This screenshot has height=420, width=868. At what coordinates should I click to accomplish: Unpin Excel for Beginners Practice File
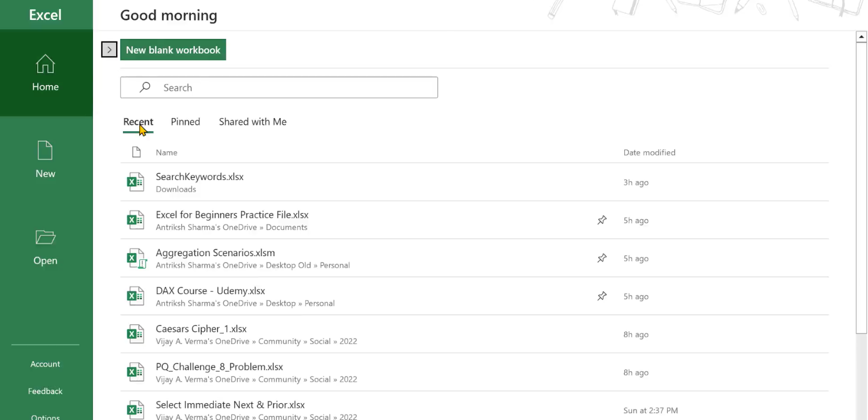click(602, 220)
